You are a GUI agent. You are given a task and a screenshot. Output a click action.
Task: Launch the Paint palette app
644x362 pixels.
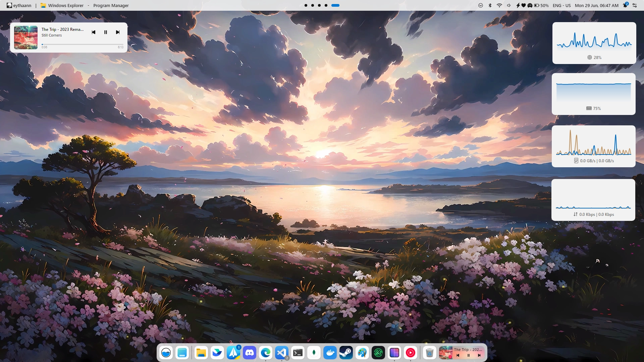[362, 353]
